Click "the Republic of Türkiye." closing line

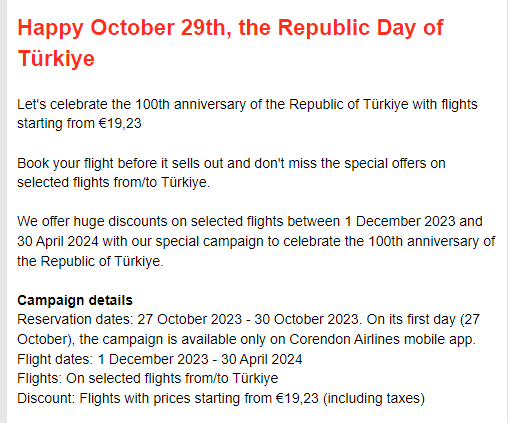(x=90, y=261)
